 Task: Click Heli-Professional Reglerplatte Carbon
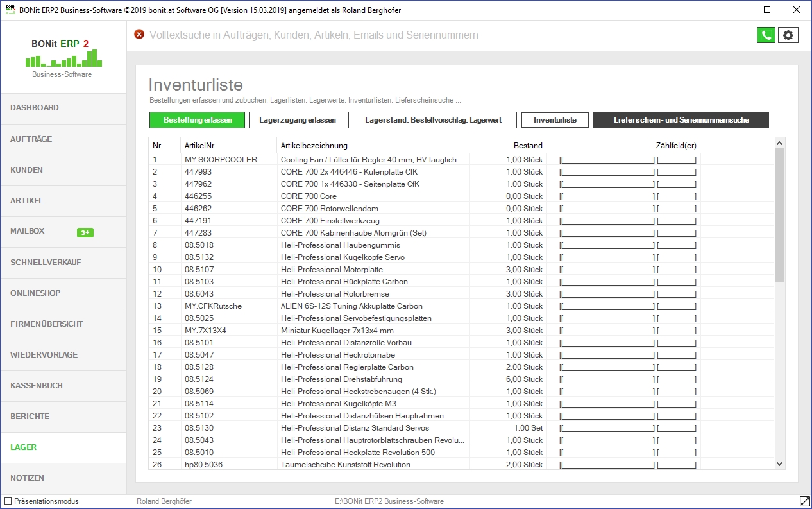point(347,367)
